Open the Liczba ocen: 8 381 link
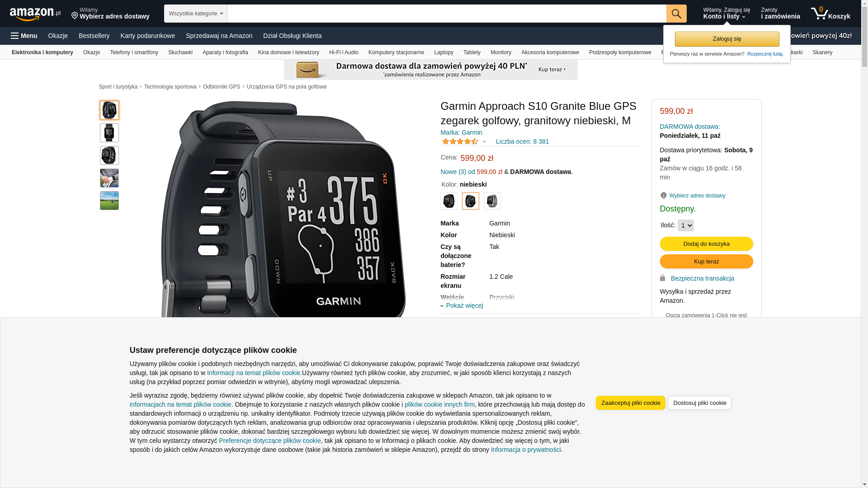 pyautogui.click(x=522, y=141)
